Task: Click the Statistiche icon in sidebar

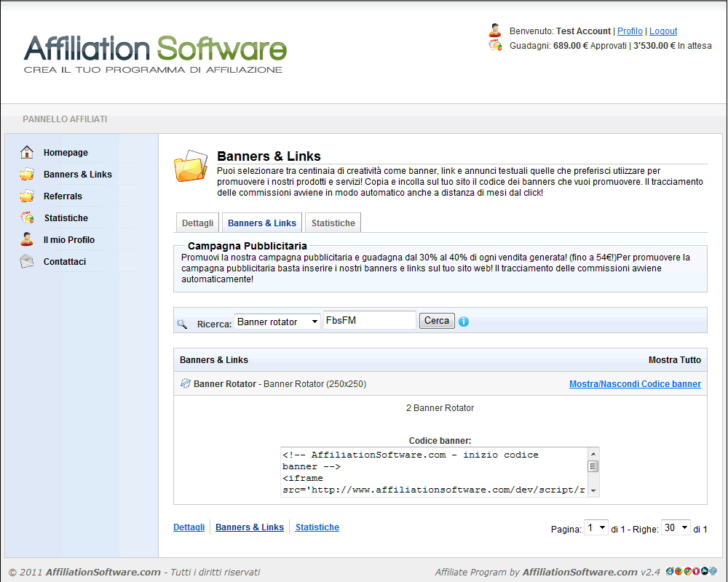Action: click(27, 218)
